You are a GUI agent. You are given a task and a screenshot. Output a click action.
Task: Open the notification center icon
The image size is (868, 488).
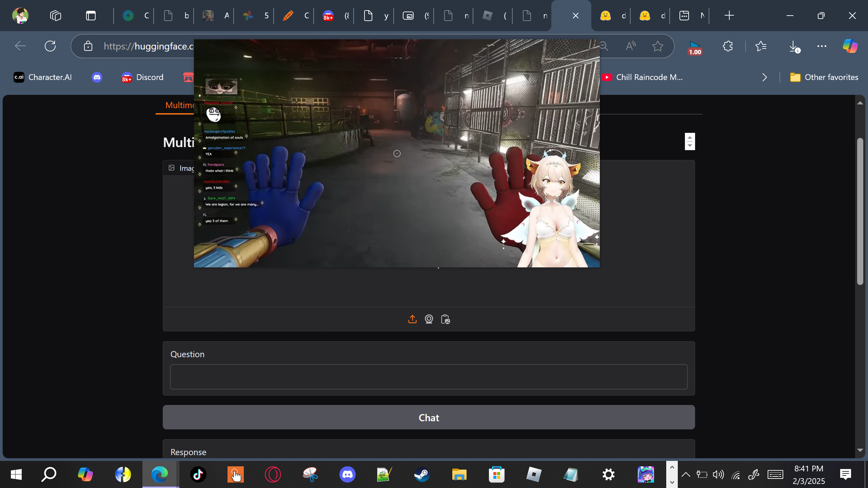846,474
